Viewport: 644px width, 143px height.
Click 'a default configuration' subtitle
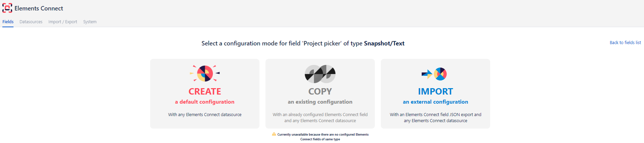coord(205,102)
